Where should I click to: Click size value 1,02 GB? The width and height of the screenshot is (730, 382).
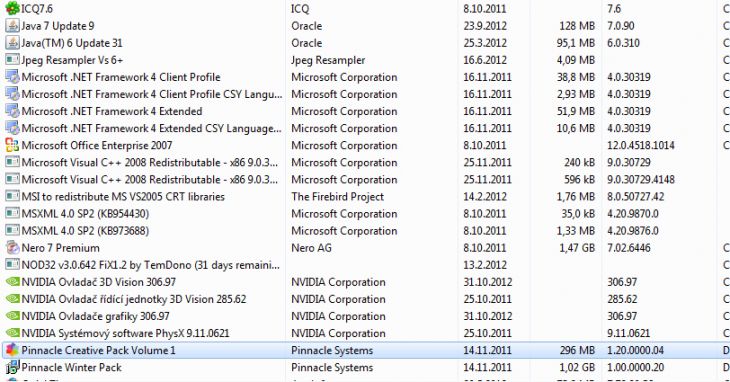[x=577, y=368]
